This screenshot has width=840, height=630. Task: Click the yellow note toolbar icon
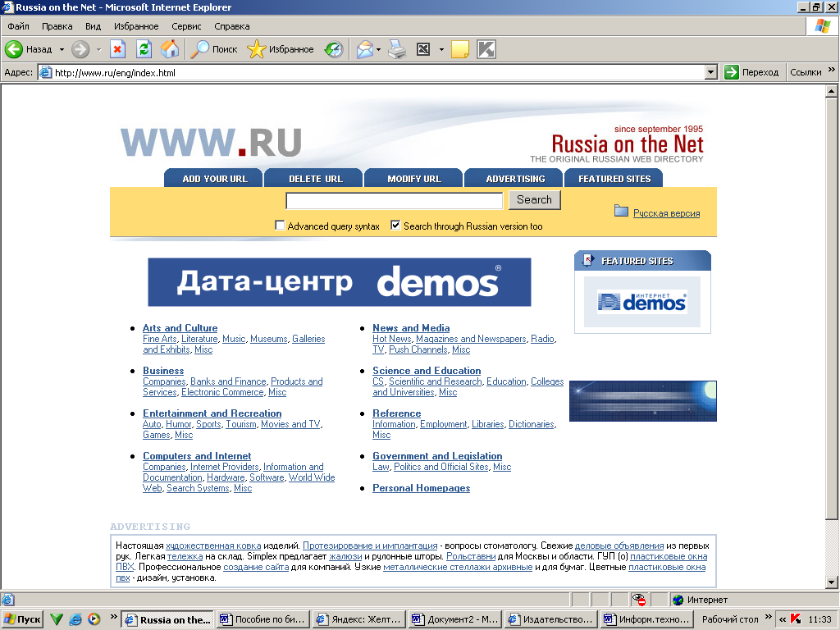460,49
